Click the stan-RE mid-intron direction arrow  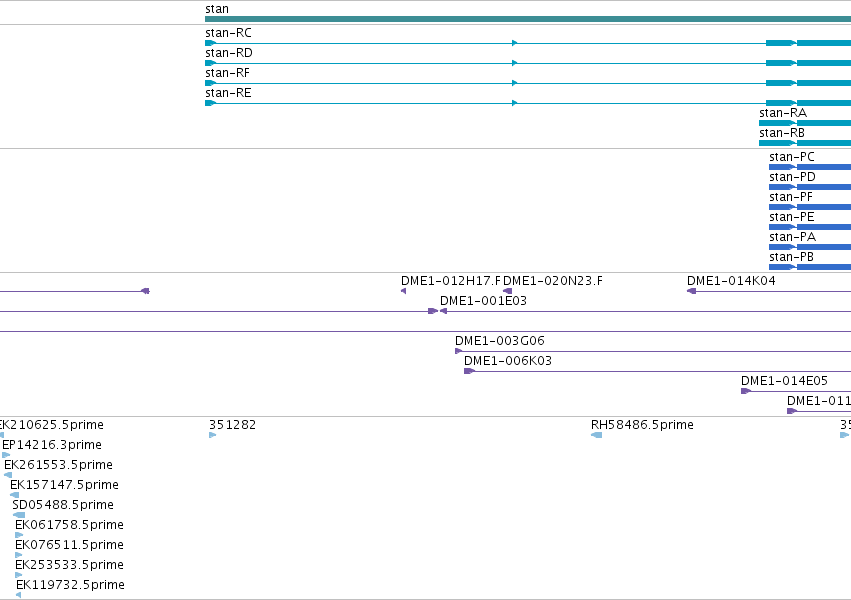515,103
